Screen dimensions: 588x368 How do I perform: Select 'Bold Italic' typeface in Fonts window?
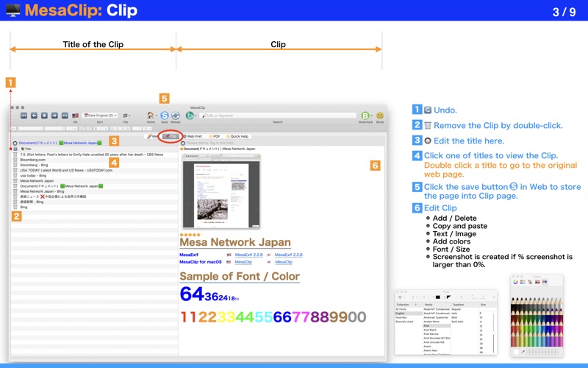tap(457, 322)
